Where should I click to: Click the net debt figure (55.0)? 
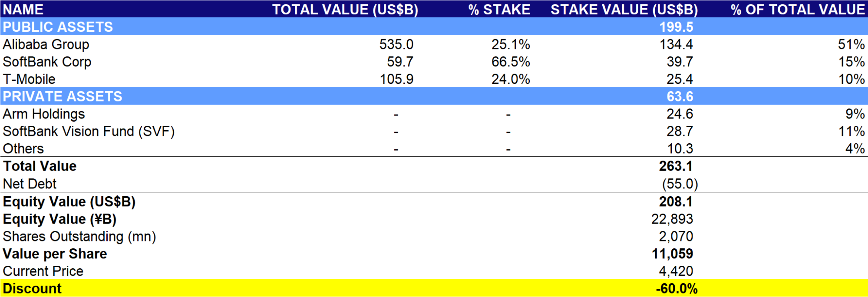pos(680,184)
